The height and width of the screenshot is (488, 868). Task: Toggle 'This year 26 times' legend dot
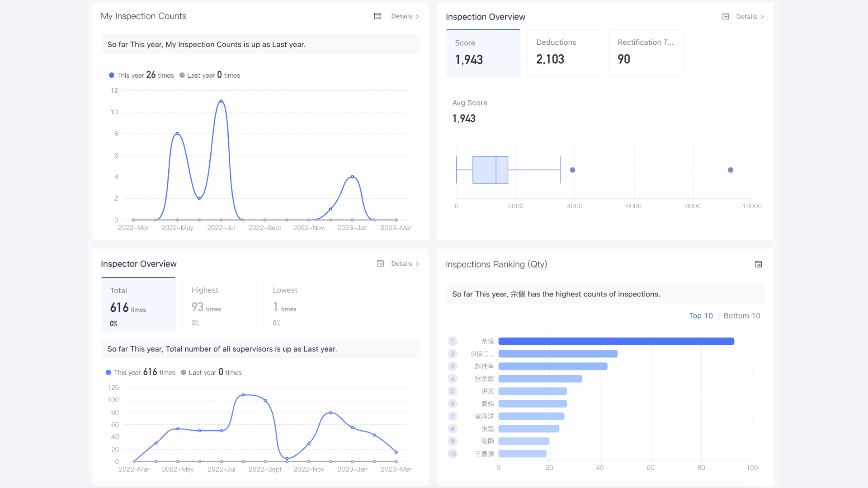(112, 75)
